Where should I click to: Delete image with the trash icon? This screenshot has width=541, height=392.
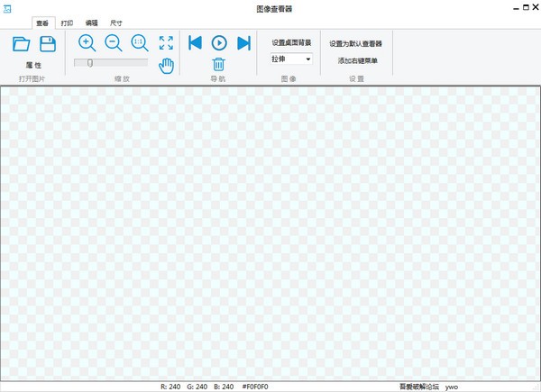219,63
